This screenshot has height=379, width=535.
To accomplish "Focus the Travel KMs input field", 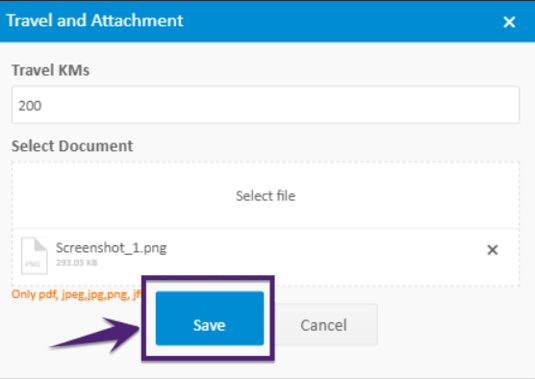I will click(x=265, y=105).
